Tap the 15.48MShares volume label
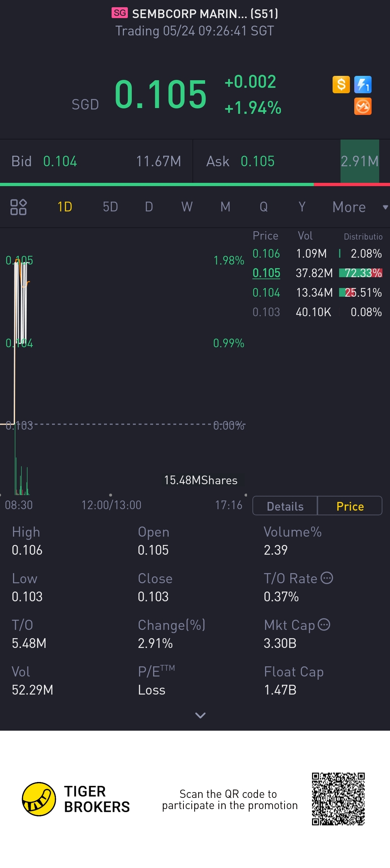This screenshot has height=868, width=390. pos(201,480)
